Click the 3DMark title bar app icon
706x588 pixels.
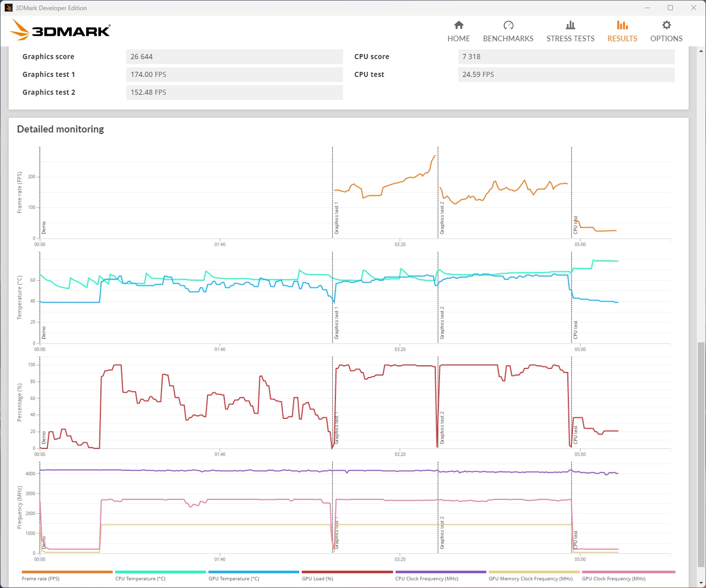pos(9,8)
